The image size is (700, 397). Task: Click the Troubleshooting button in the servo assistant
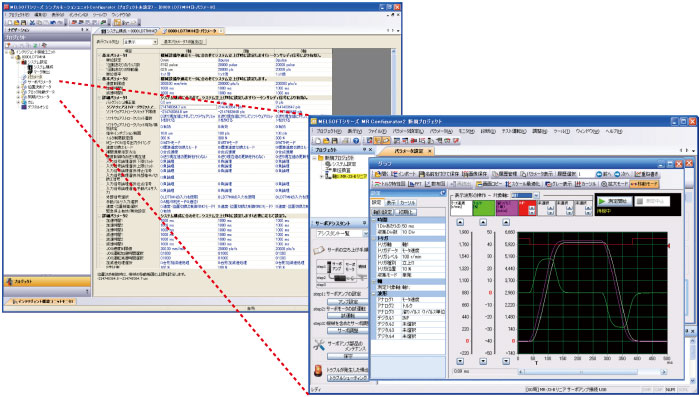pyautogui.click(x=348, y=378)
